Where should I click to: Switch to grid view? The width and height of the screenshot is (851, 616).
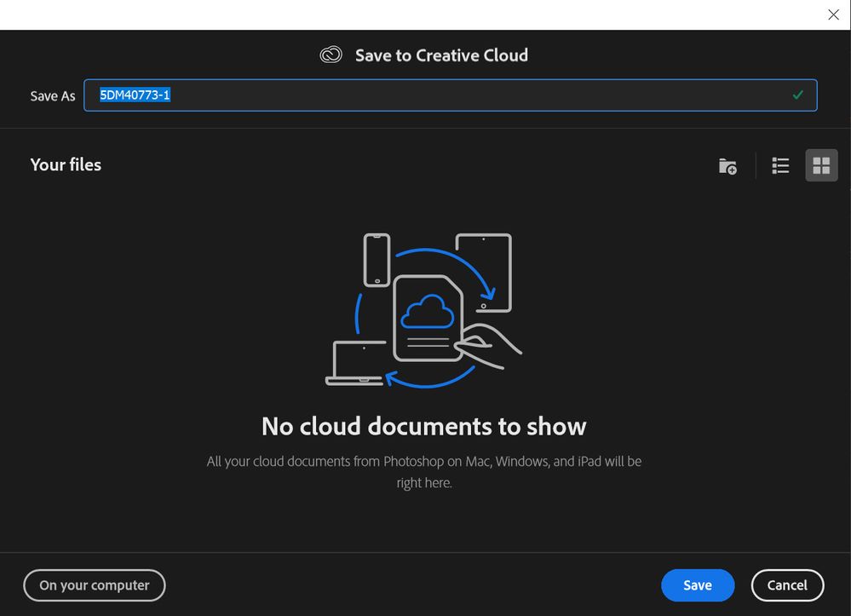click(821, 165)
